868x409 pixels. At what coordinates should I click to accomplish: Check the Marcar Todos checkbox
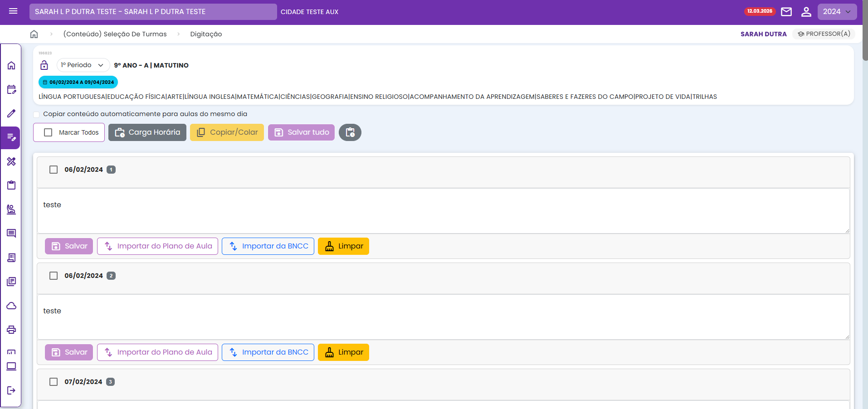pyautogui.click(x=48, y=132)
